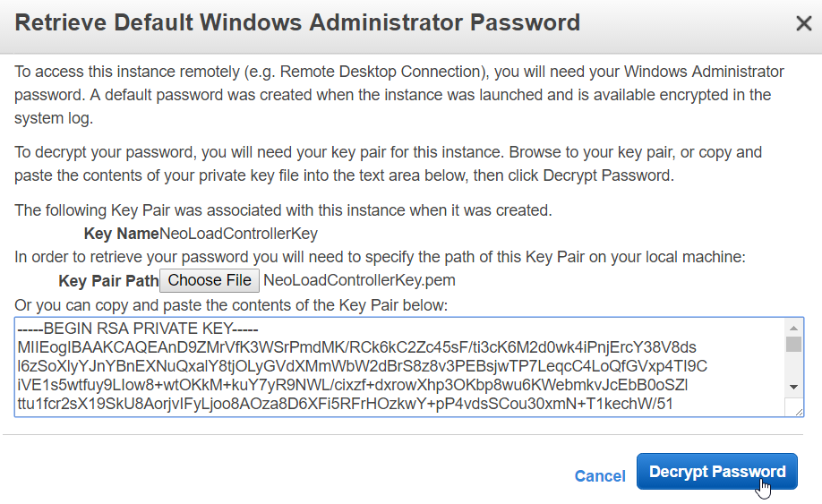Click the resize grip of the key text area
Screen dimensions: 822x504
click(x=797, y=411)
